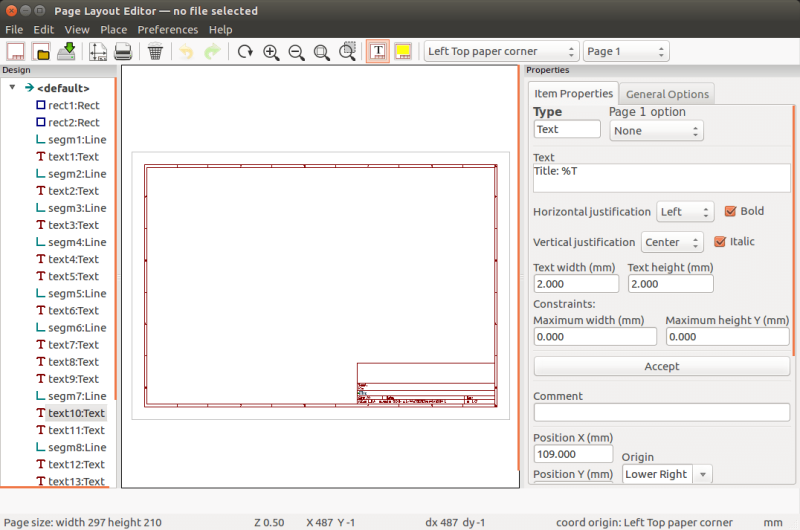
Task: Select segm7:Line in the Design tree
Action: 77,396
